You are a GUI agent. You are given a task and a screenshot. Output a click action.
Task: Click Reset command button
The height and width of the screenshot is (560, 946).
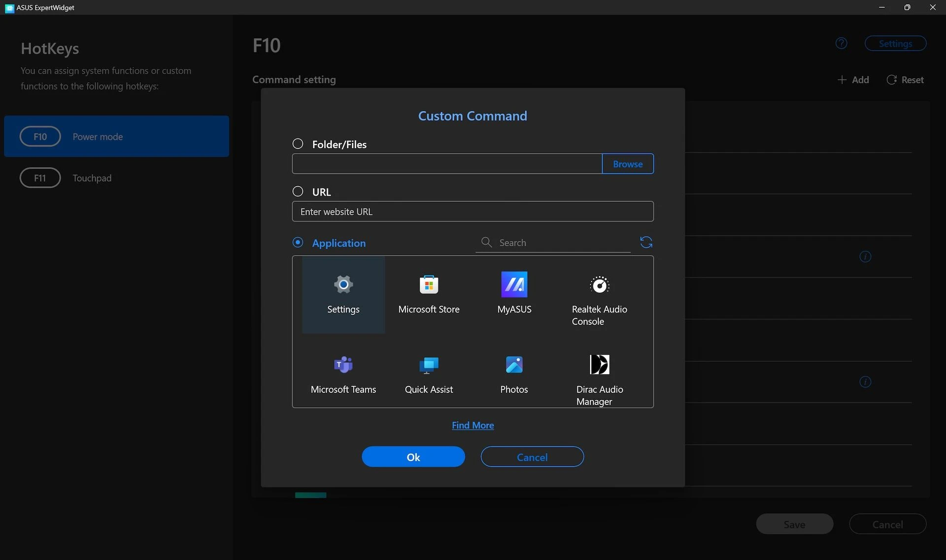[905, 80]
